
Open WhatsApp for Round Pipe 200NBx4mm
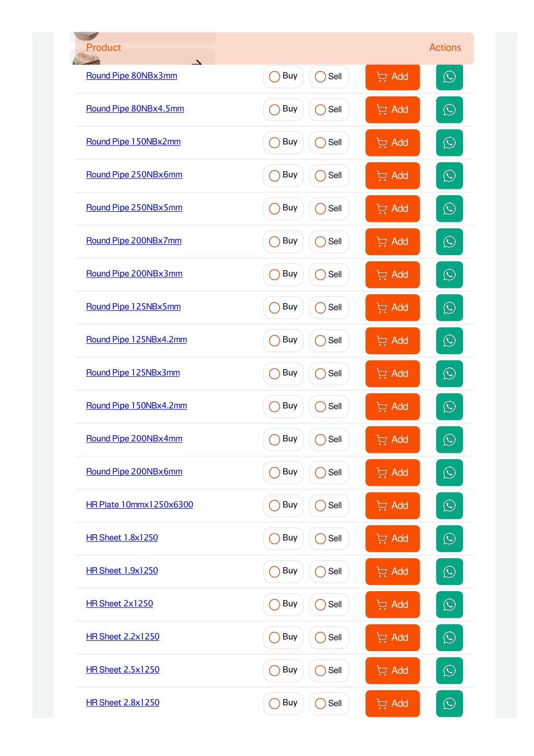pos(449,440)
